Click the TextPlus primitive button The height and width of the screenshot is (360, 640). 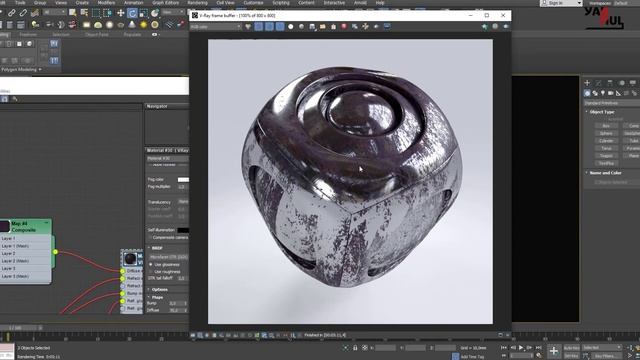[606, 163]
